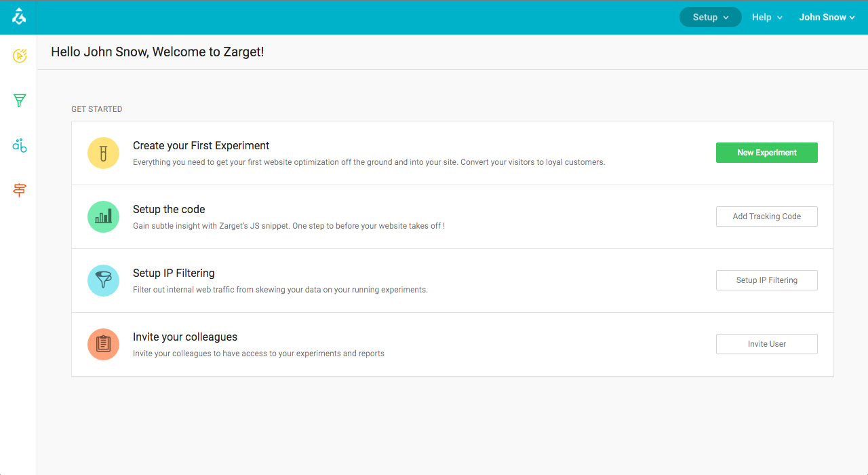Click the orange clipboard colleagues icon

coord(103,344)
